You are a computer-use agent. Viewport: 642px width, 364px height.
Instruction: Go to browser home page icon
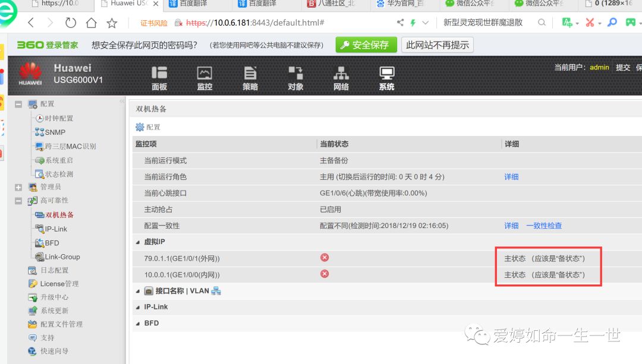pyautogui.click(x=92, y=23)
